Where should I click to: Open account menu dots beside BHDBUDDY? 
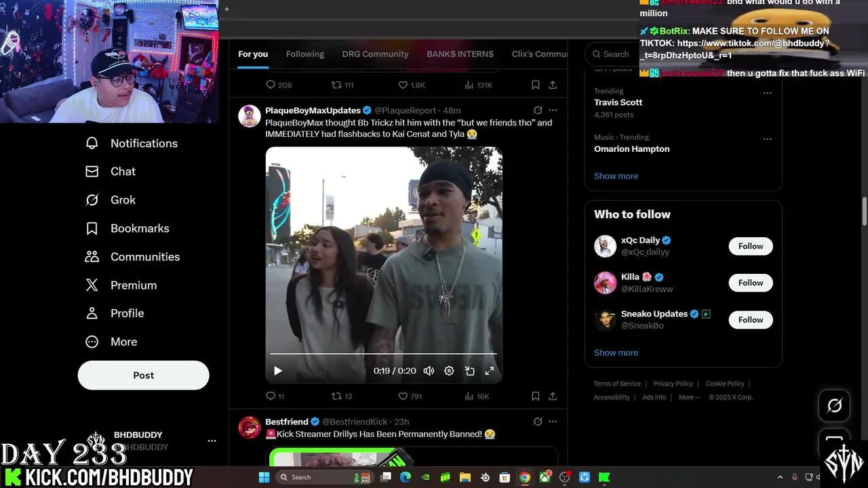(x=212, y=441)
